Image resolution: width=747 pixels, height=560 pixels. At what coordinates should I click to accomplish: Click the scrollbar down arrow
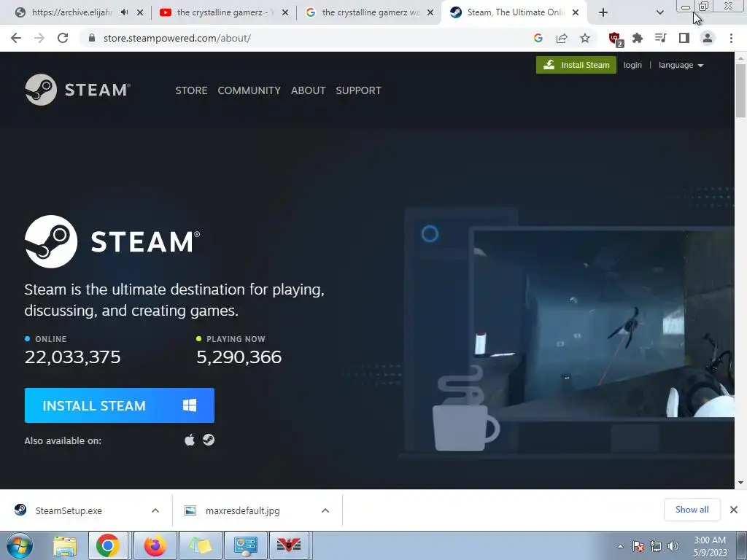coord(740,483)
